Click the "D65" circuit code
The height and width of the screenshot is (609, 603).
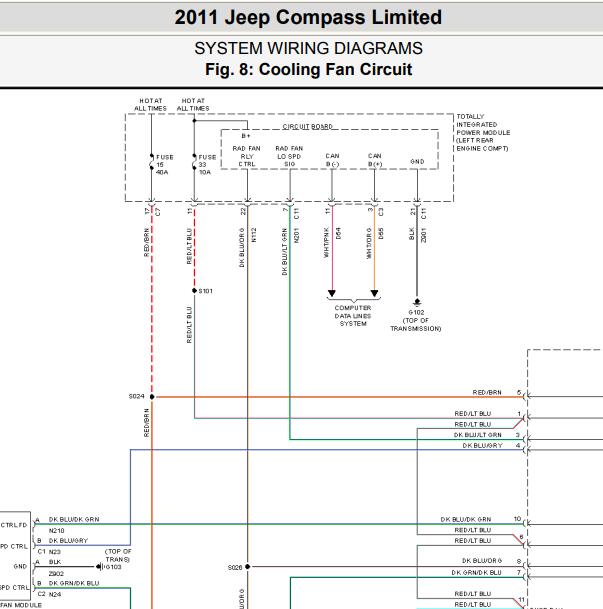tap(381, 233)
